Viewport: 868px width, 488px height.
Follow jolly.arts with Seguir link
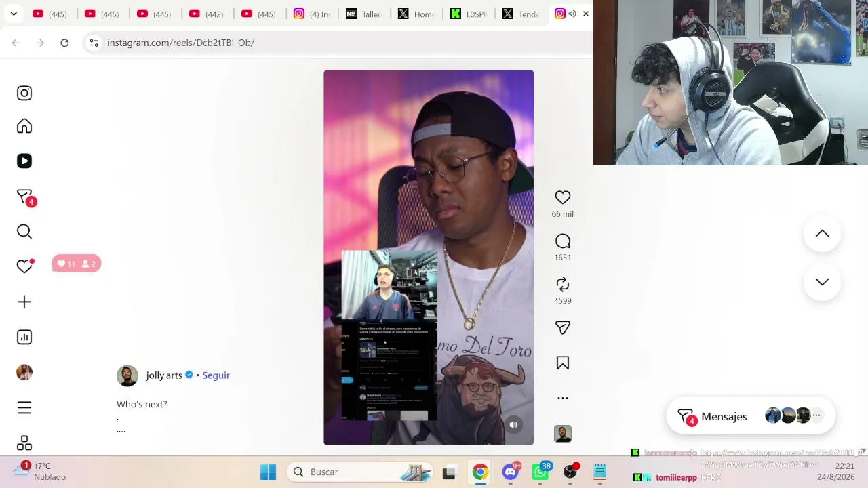[x=216, y=375]
